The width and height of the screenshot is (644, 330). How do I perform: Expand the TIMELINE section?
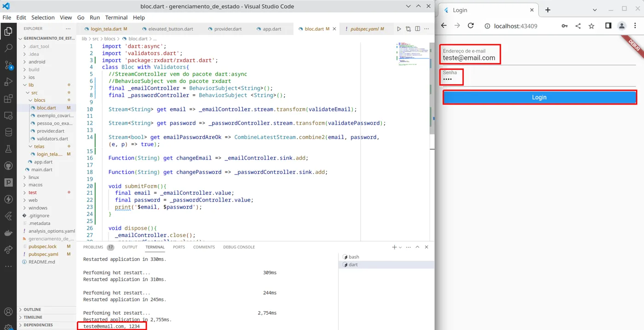32,318
